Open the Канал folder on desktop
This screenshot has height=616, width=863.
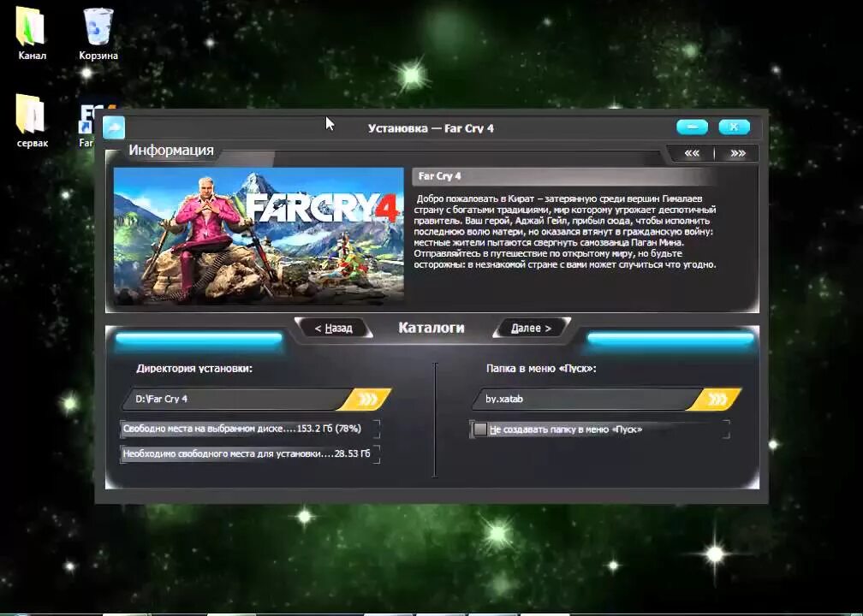pyautogui.click(x=32, y=33)
